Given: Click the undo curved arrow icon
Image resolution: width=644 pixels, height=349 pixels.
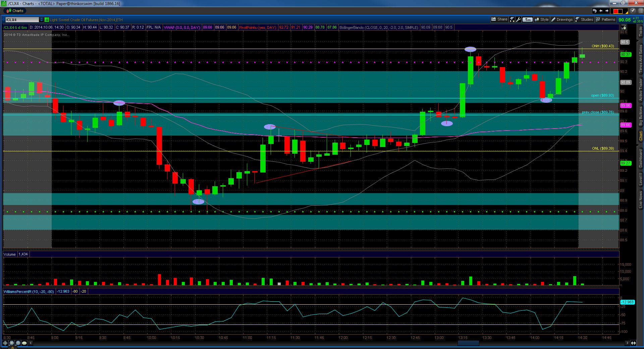Looking at the screenshot, I should 595,11.
